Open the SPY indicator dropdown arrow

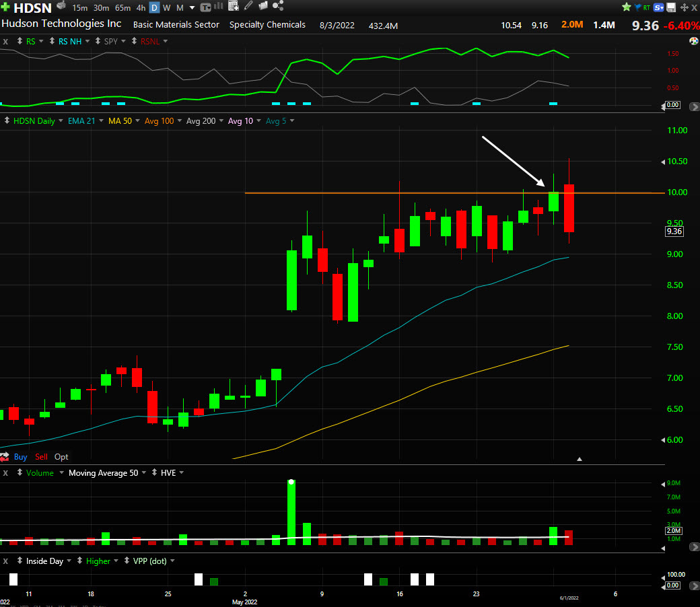point(124,41)
